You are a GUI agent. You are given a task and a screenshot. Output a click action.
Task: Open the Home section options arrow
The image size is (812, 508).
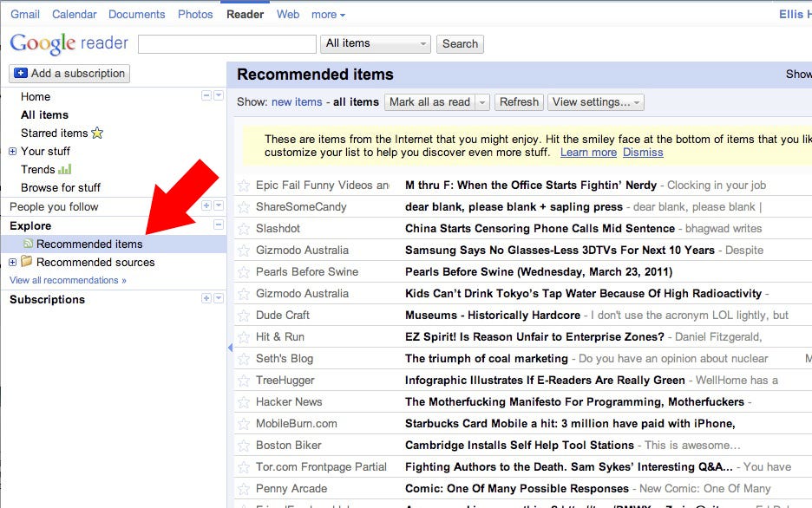click(x=219, y=95)
